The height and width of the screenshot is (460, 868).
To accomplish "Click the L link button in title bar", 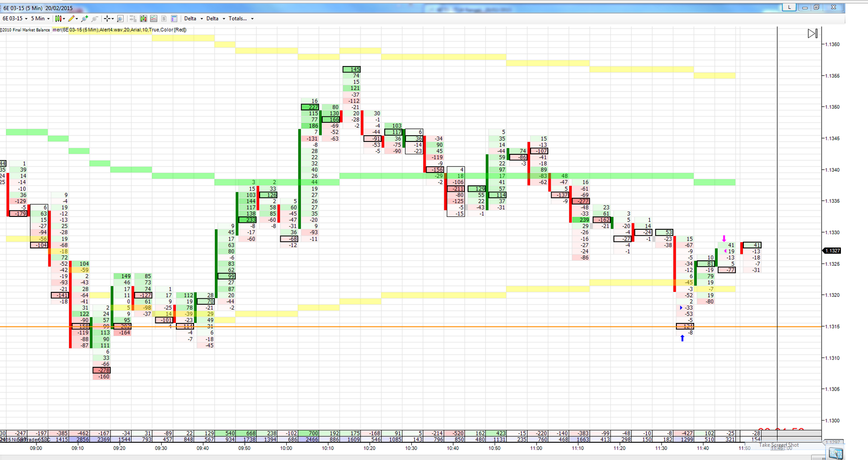I will pyautogui.click(x=789, y=7).
